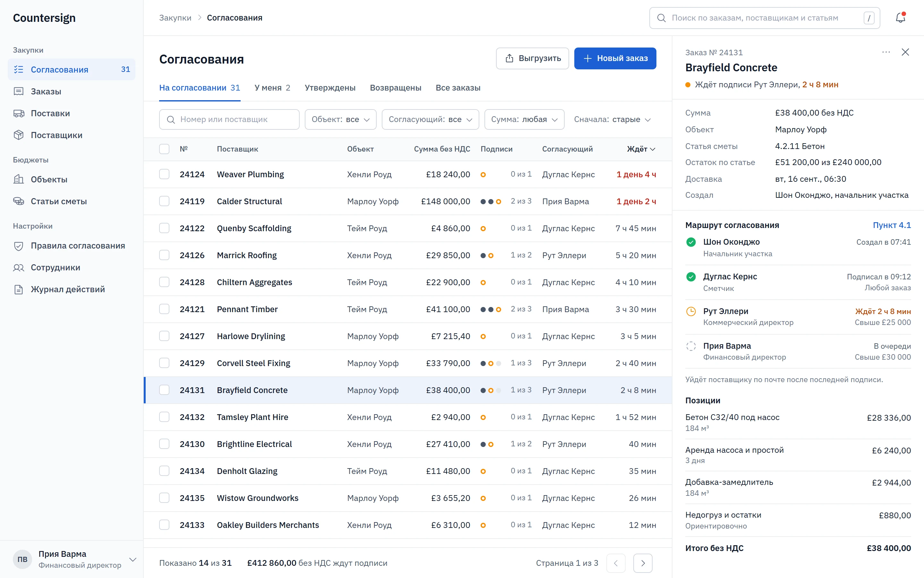
Task: Switch to the У меня tab
Action: click(x=272, y=88)
